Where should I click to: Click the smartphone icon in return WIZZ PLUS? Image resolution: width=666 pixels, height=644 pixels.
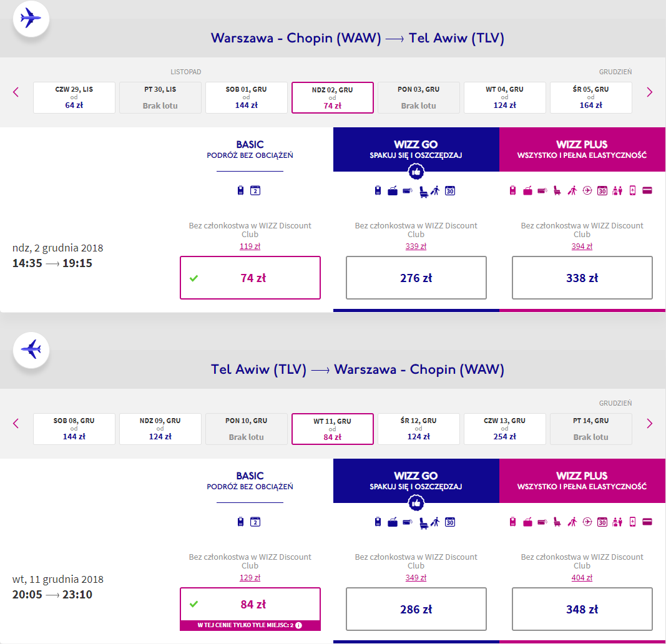632,522
